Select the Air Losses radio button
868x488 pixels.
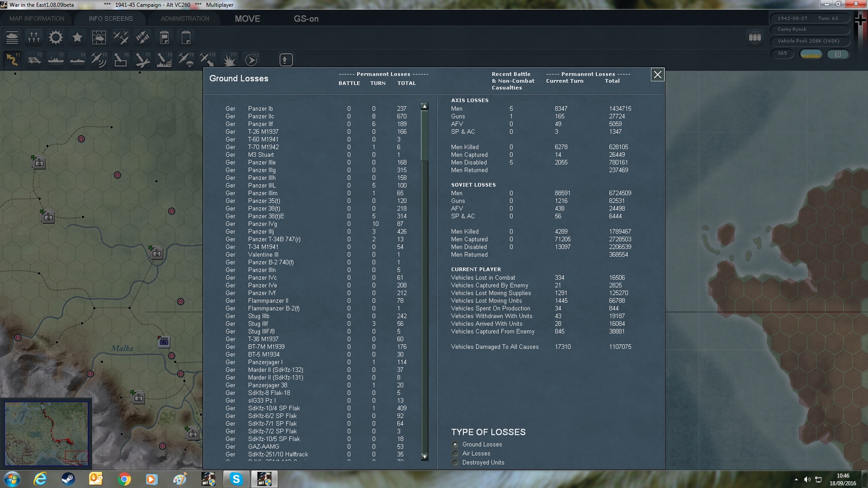pos(455,454)
